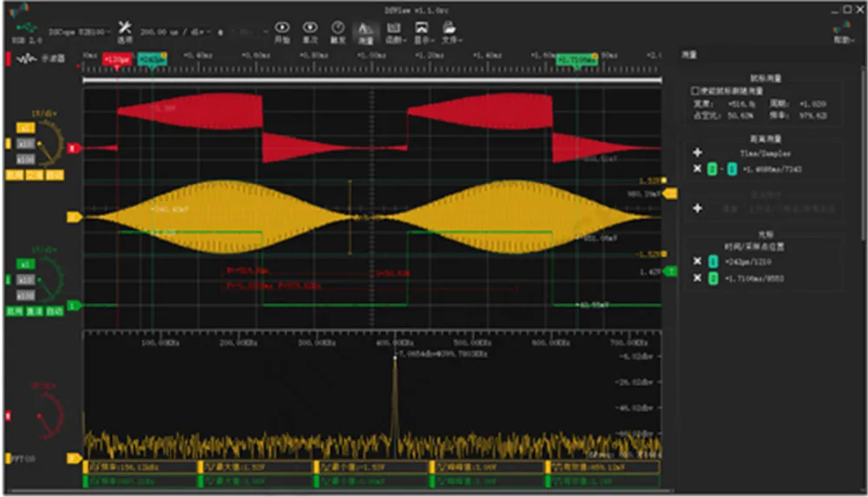
Task: Click the green channel zero-level flag
Action: 74,305
